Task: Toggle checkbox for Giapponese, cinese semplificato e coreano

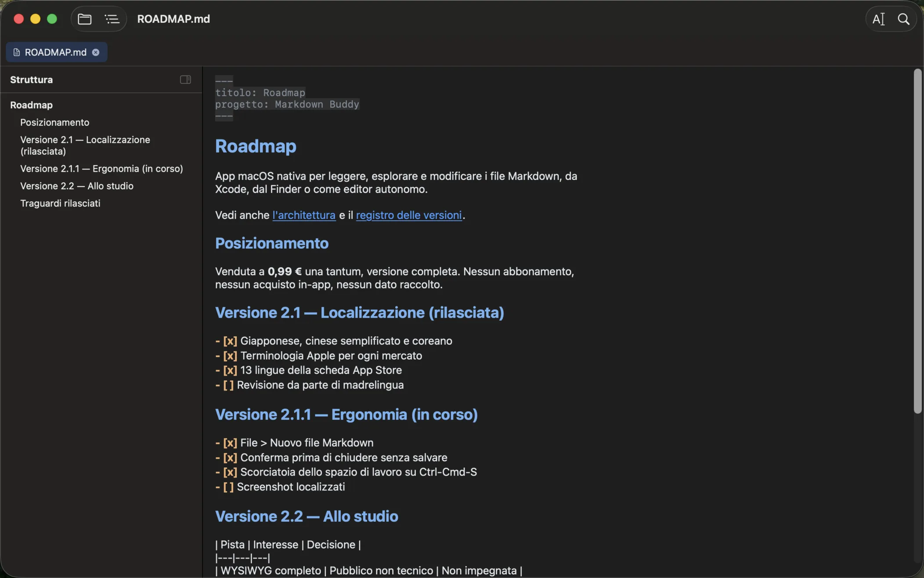Action: [230, 341]
